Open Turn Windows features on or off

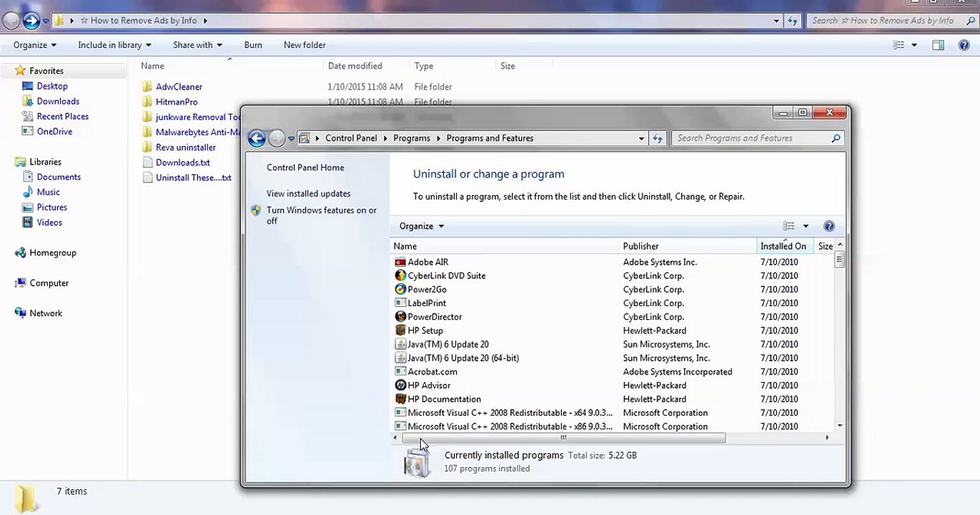pyautogui.click(x=322, y=215)
